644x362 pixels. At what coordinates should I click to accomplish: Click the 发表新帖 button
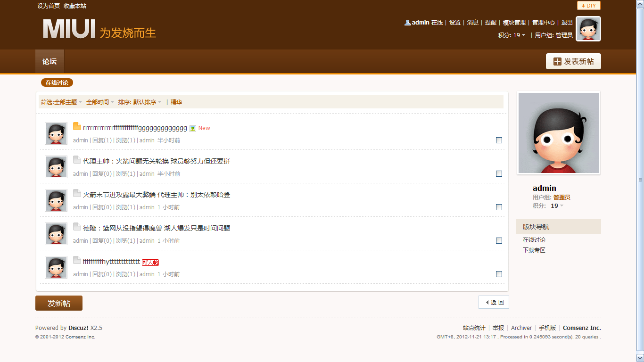point(573,61)
